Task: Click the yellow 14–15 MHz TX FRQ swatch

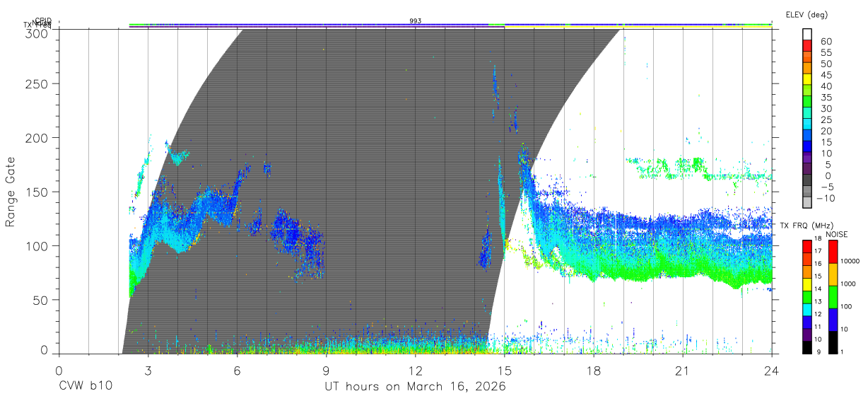Action: point(807,284)
